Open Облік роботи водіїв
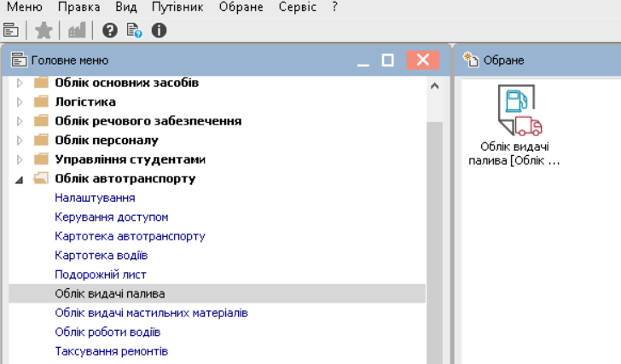 pos(107,332)
